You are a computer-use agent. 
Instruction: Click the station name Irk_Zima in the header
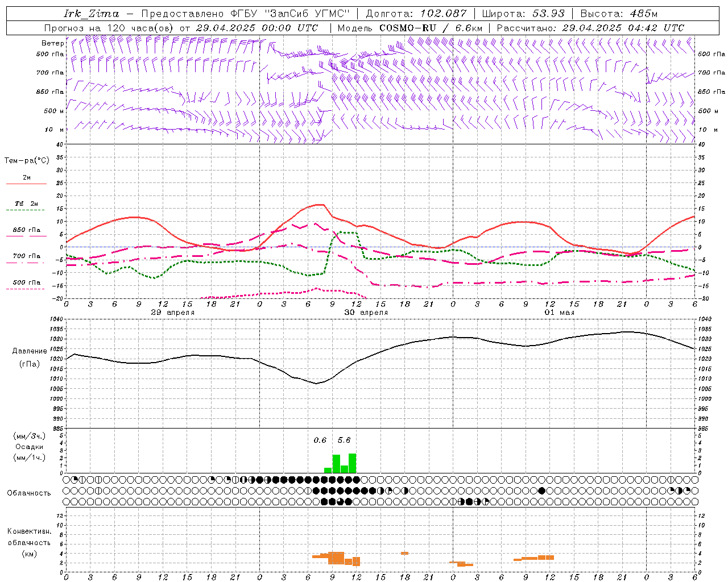tap(92, 14)
